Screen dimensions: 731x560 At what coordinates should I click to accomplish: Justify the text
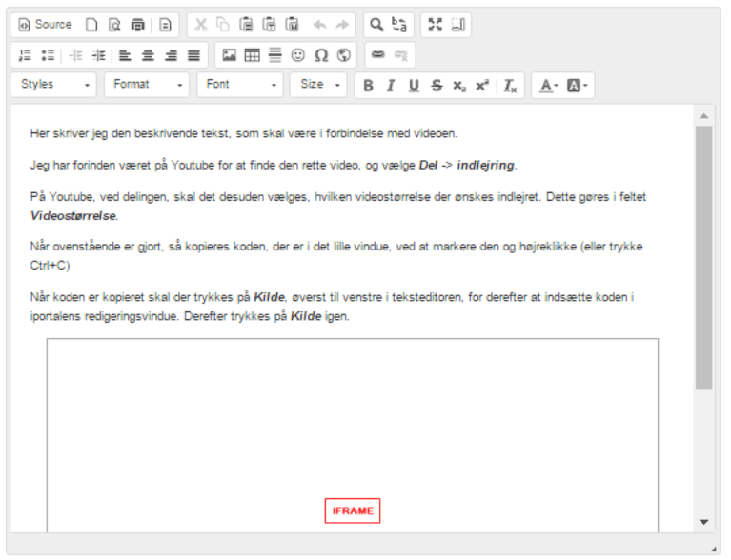point(193,55)
